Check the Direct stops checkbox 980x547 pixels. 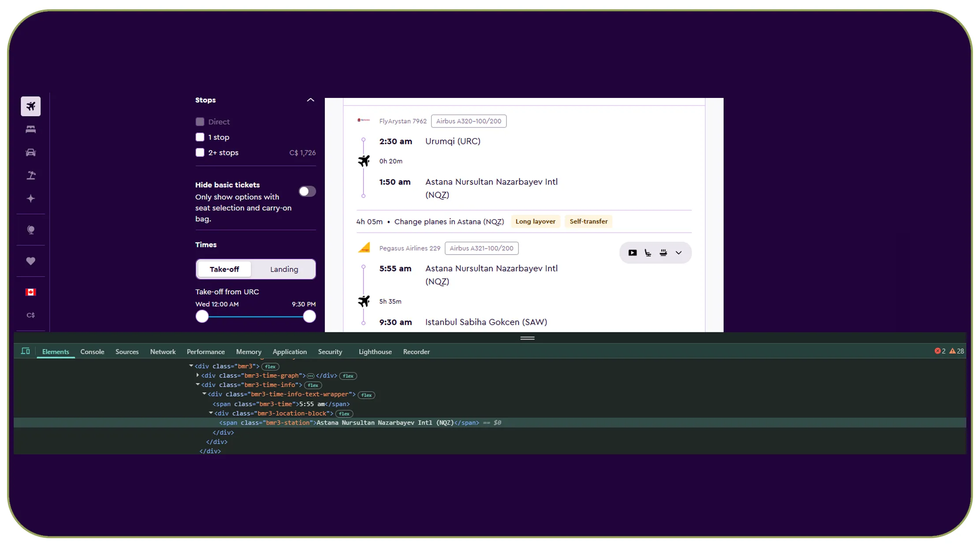200,122
